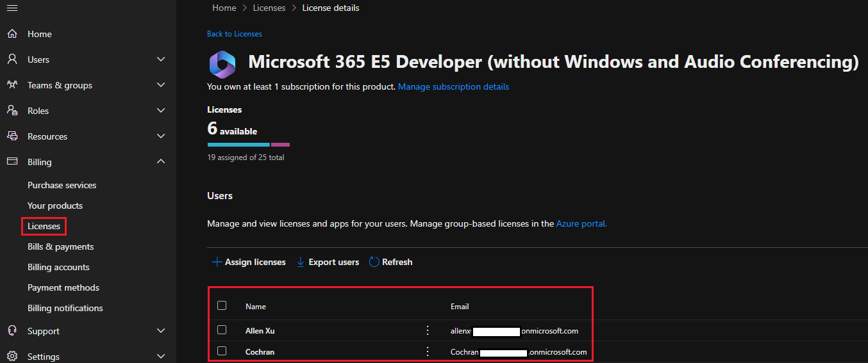The image size is (868, 363).
Task: Expand the Settings section chevron
Action: click(161, 357)
